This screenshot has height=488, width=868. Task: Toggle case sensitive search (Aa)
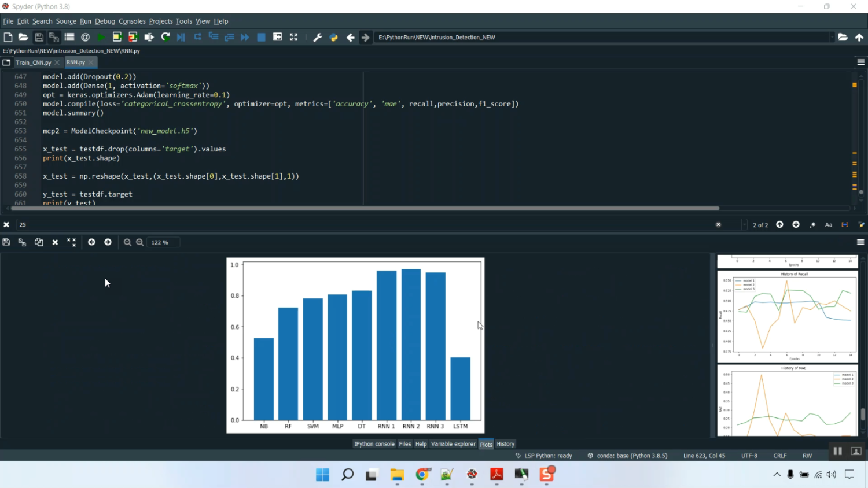click(x=829, y=225)
